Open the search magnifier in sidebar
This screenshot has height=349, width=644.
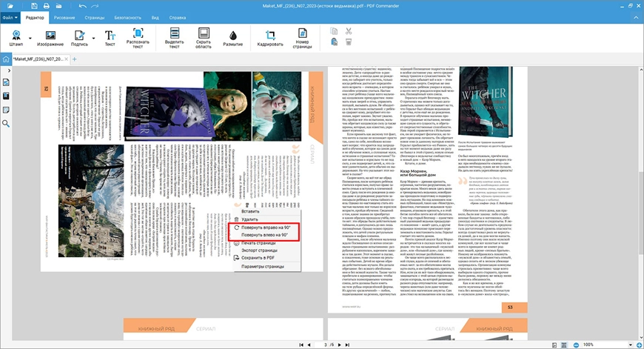[x=6, y=124]
